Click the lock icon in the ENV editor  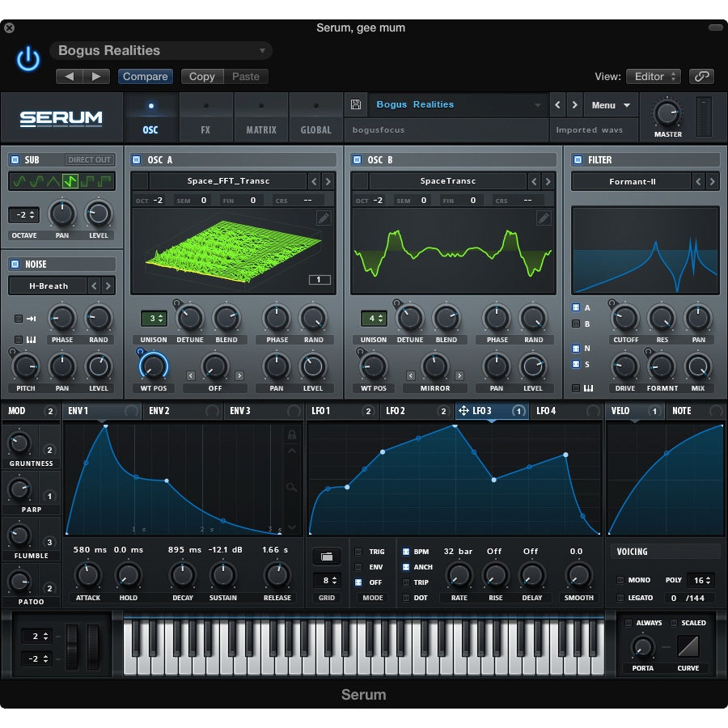[291, 435]
